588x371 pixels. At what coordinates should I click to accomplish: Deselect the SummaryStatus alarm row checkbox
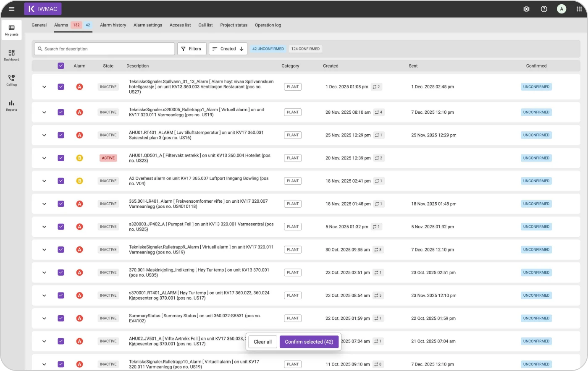click(x=61, y=319)
